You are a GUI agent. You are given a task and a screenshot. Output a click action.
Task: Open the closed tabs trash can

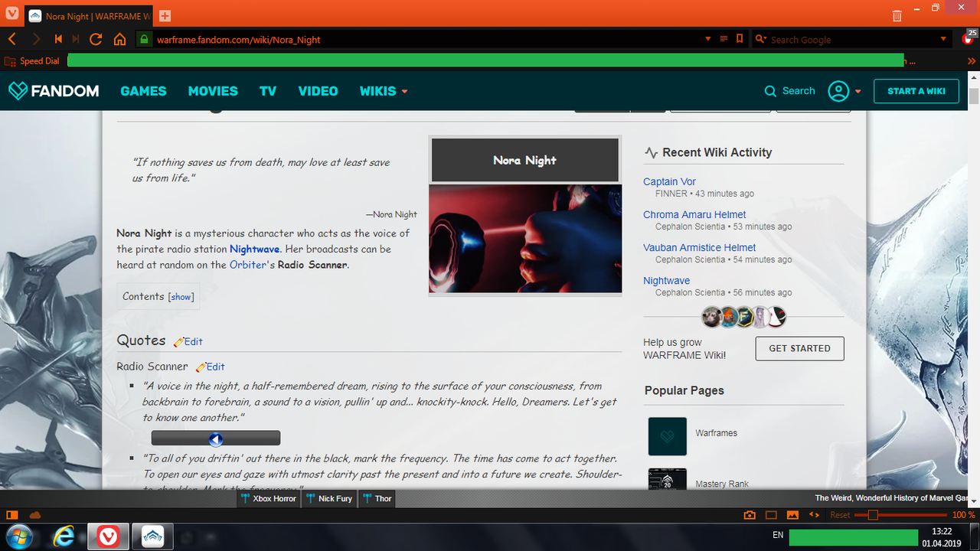(x=897, y=15)
